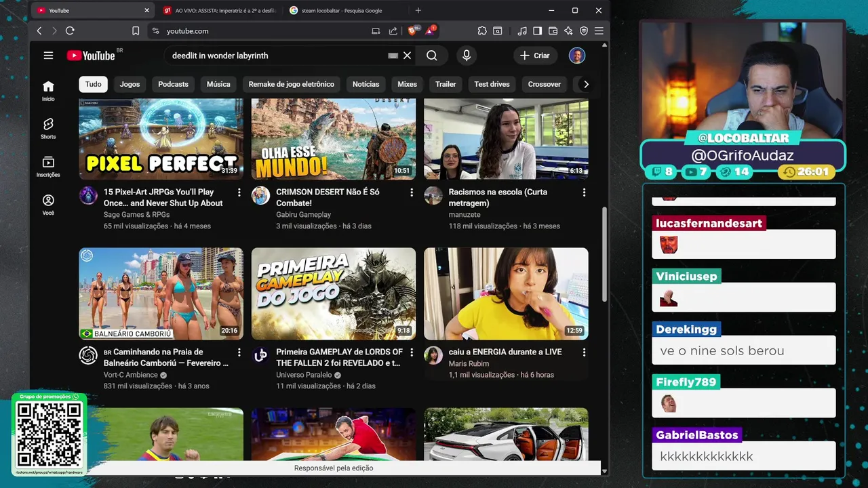Open PRIMEIRA GAMEPLAY DO JOGO thumbnail
This screenshot has width=868, height=488.
334,293
